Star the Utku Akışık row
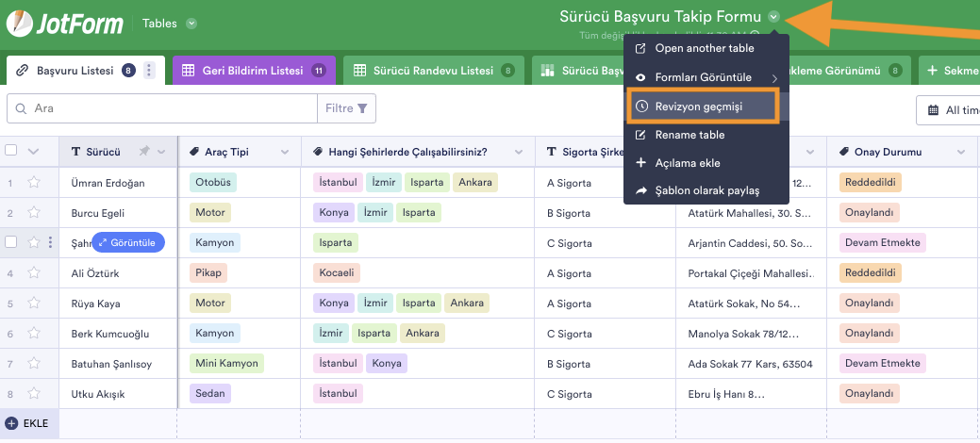Image resolution: width=980 pixels, height=443 pixels. (x=35, y=394)
